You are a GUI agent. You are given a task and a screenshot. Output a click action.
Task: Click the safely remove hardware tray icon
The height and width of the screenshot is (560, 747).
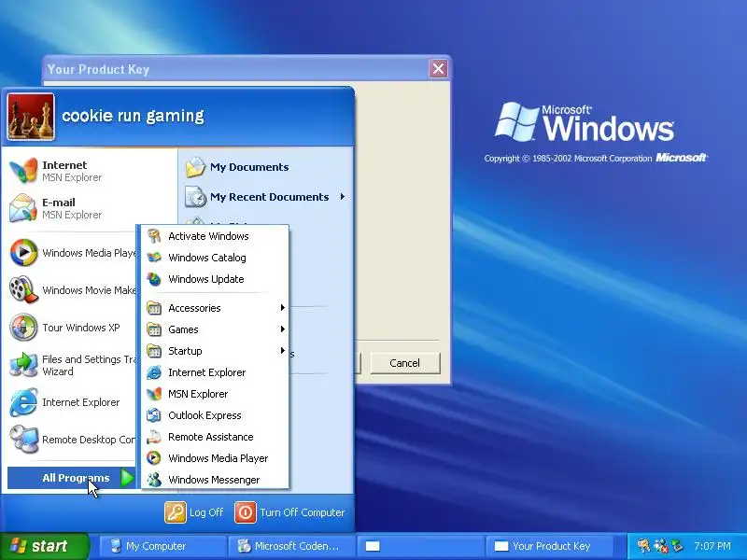[x=677, y=545]
